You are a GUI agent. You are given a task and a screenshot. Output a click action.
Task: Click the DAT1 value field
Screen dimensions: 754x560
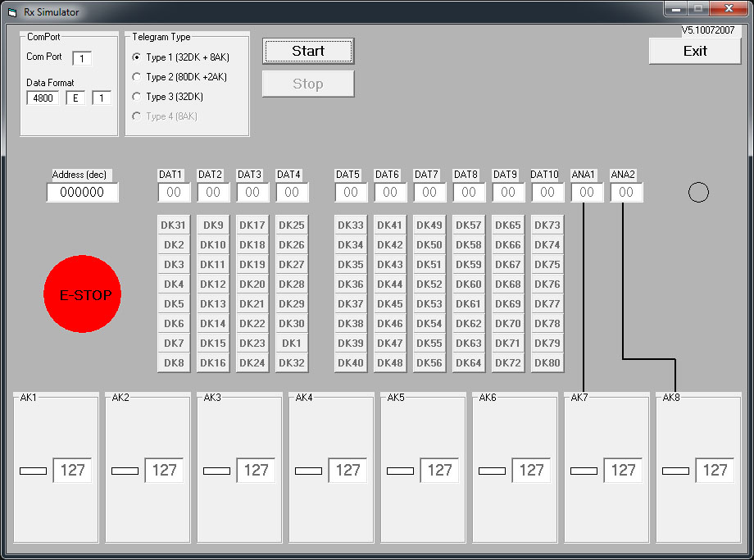[174, 193]
